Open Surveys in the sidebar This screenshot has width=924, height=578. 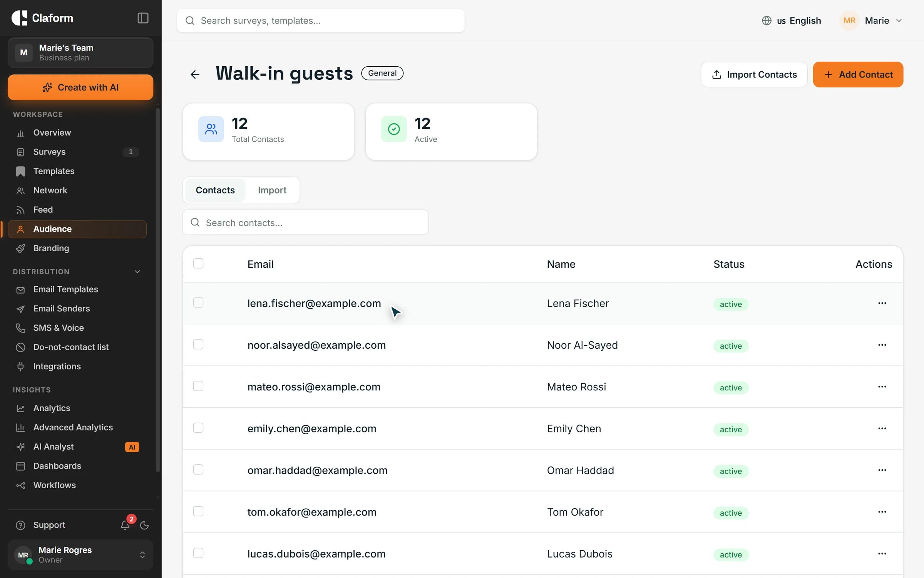pos(77,152)
